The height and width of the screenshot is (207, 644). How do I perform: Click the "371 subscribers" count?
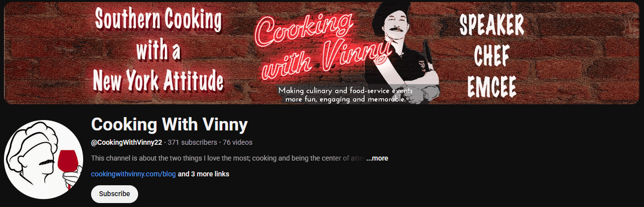click(x=193, y=142)
